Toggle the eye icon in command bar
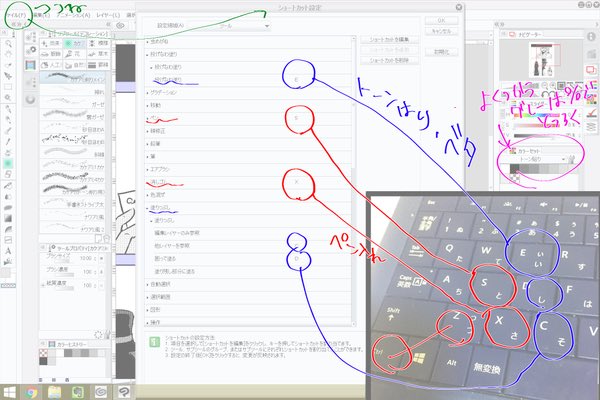 pyautogui.click(x=120, y=26)
